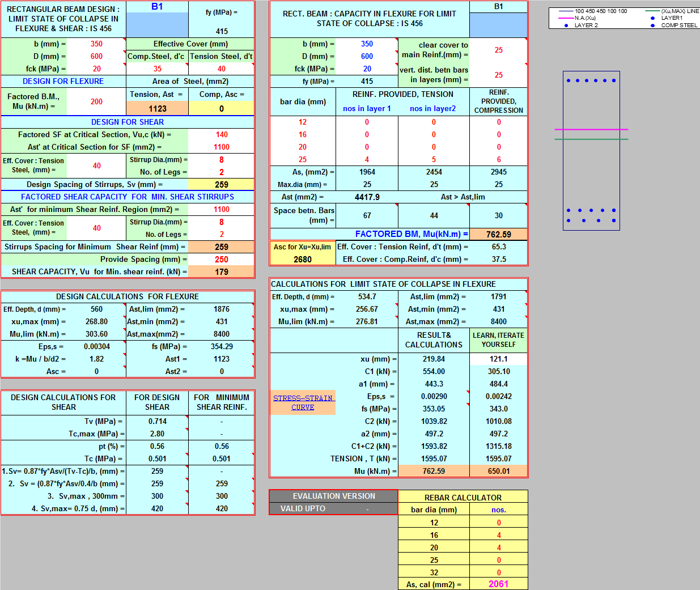Viewport: 700px width, 590px height.
Task: Click the clear cover to main Reinf. value
Action: [498, 50]
